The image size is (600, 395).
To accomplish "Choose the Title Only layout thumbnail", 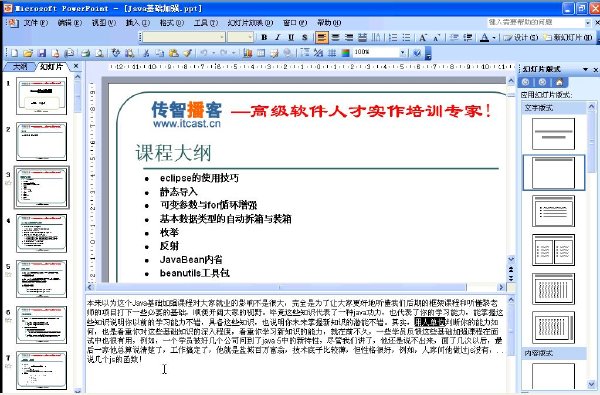I will click(553, 173).
